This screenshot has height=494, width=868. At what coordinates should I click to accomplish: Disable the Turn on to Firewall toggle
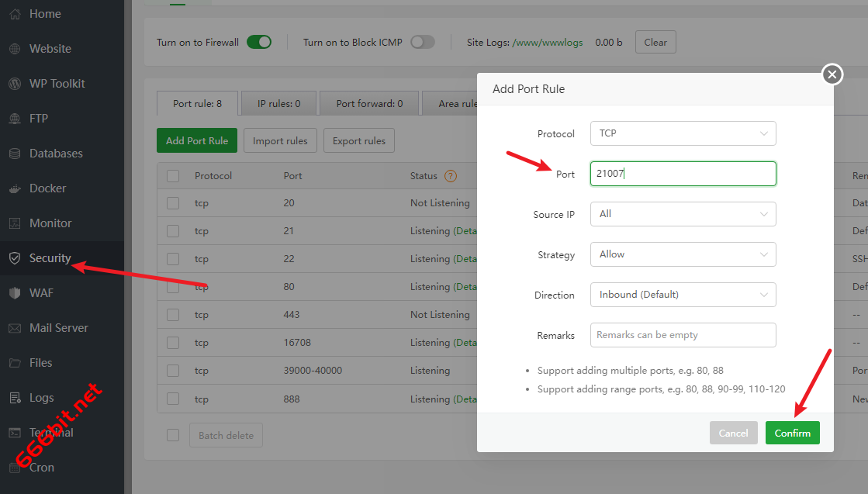(258, 42)
